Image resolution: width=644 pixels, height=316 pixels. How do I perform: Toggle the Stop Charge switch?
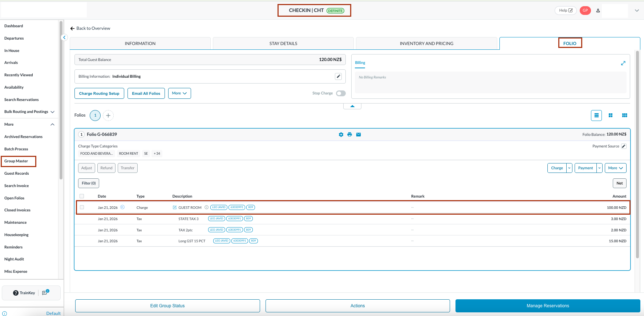[x=341, y=93]
